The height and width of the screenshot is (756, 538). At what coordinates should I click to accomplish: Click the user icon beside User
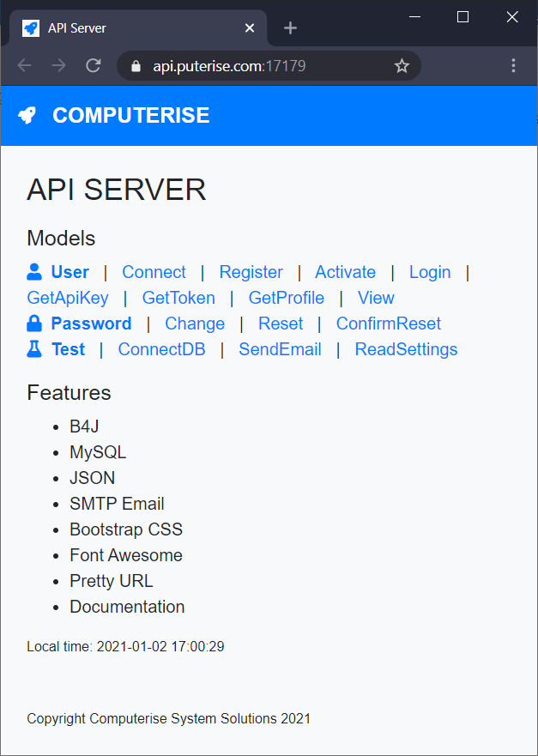(x=34, y=272)
